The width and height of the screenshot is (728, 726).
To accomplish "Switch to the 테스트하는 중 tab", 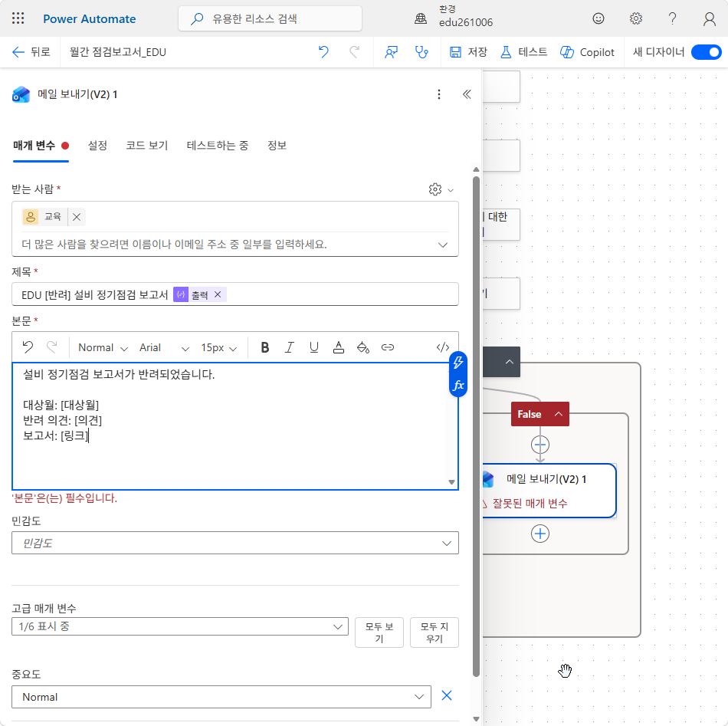I will point(218,146).
